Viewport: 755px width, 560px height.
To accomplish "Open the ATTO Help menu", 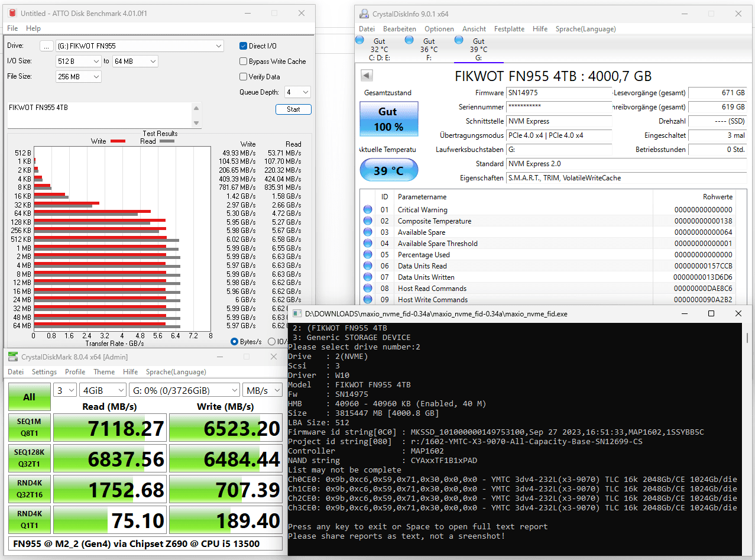I will click(x=33, y=28).
